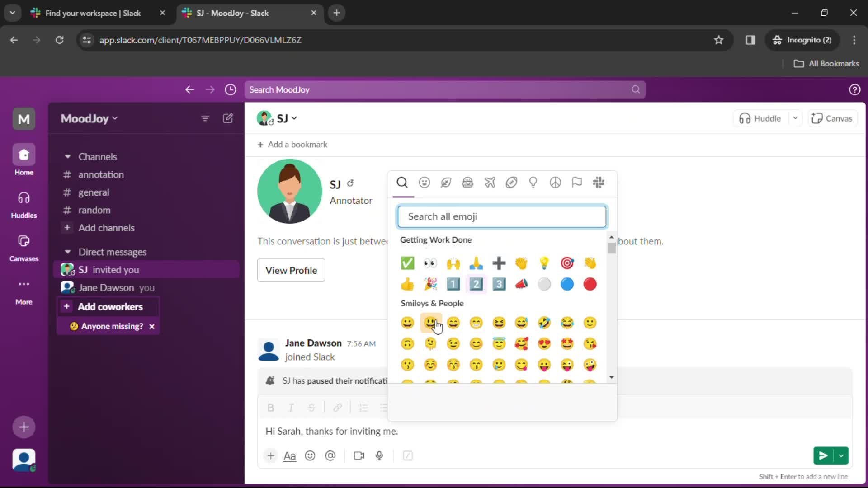Screen dimensions: 868x488
Task: Click Add coworkers button
Action: (108, 307)
